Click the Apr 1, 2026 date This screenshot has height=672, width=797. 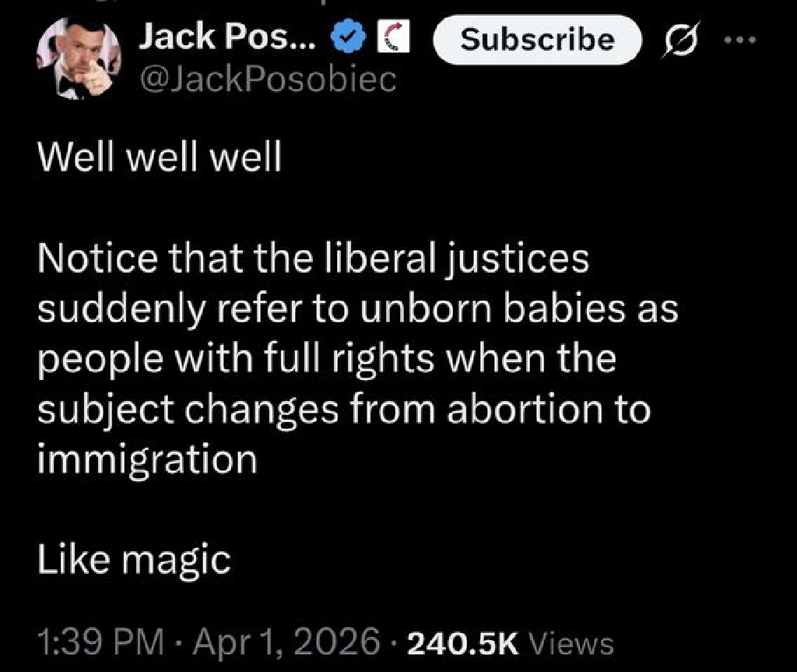click(286, 642)
